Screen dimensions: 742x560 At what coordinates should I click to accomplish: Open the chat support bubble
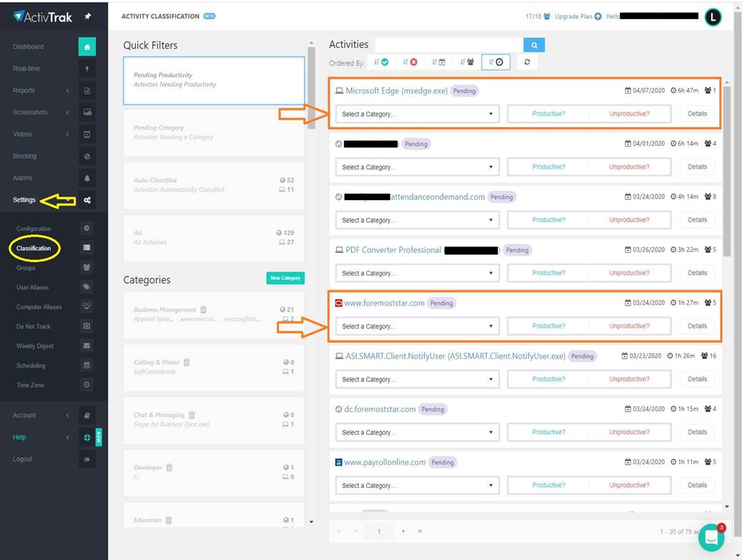(711, 537)
